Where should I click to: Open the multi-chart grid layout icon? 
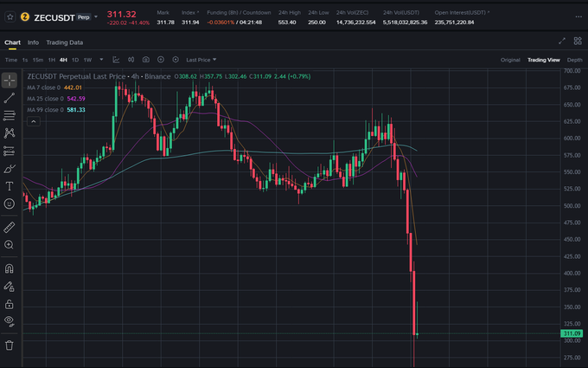point(578,42)
